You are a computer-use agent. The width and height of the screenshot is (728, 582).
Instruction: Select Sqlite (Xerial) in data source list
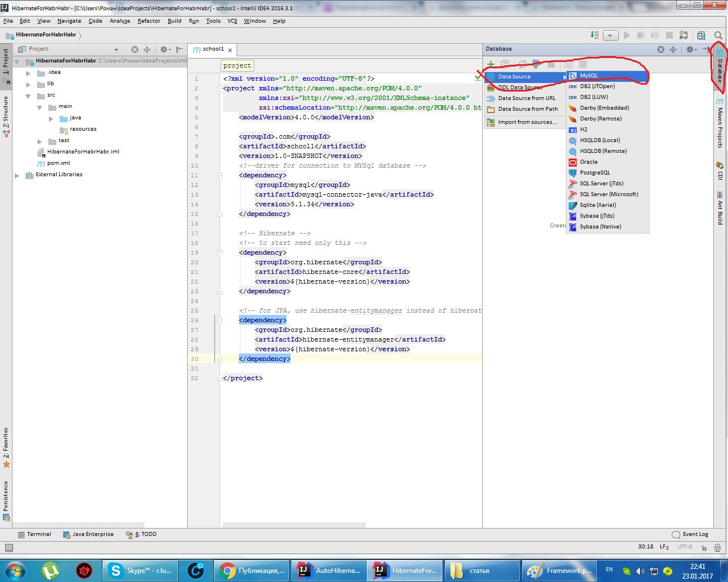pos(607,205)
